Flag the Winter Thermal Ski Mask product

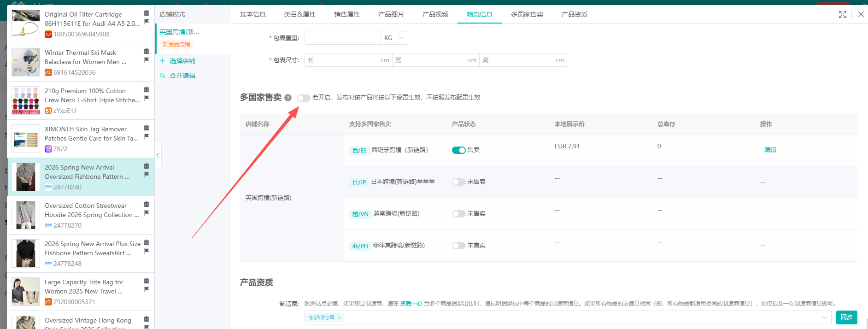tap(147, 60)
